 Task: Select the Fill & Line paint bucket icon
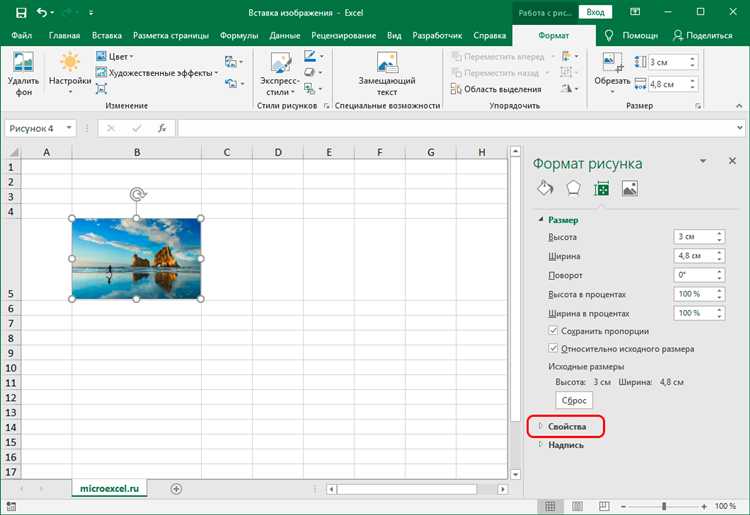coord(545,189)
